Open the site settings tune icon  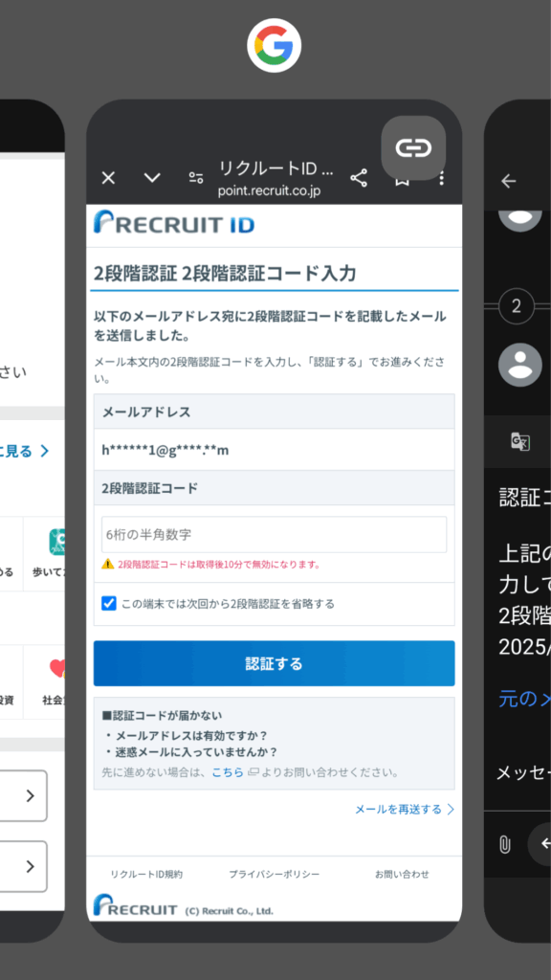tap(196, 178)
